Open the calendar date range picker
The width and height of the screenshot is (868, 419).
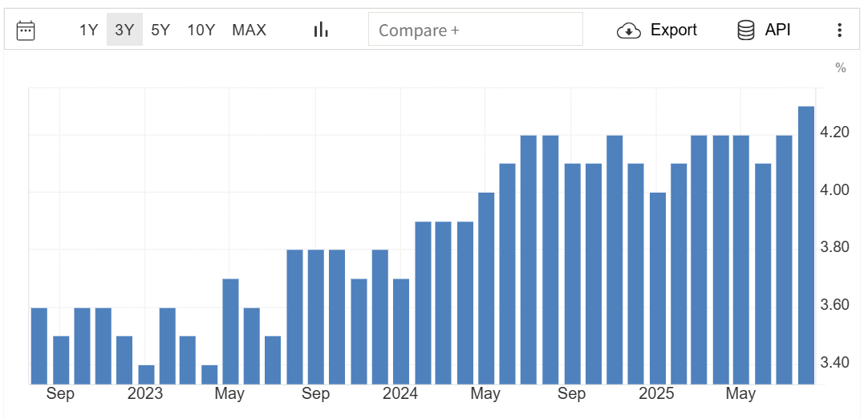pos(26,31)
